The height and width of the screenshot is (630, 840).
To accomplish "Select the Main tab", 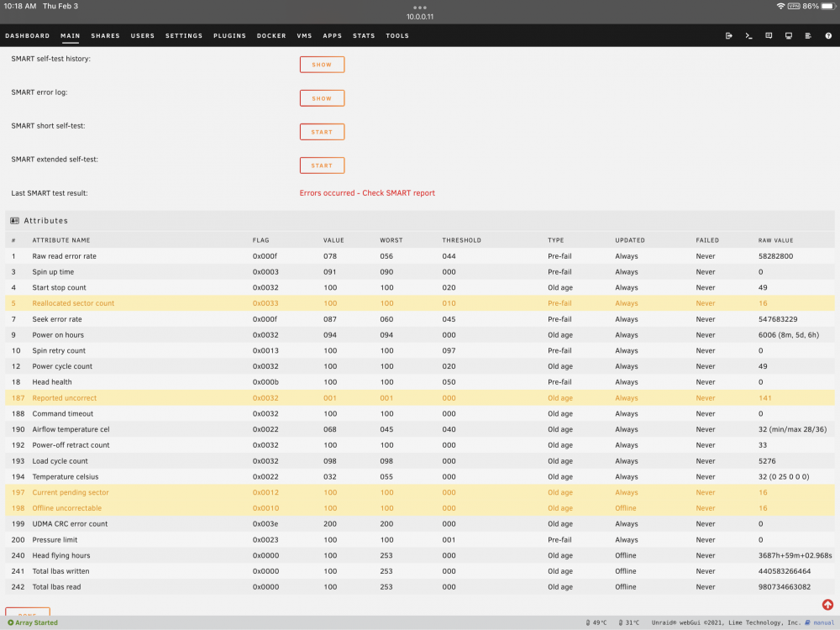I will tap(71, 36).
